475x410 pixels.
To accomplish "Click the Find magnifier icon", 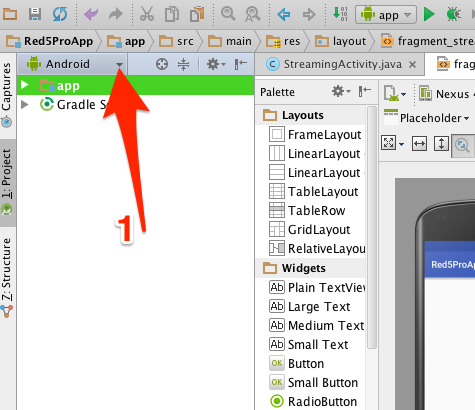I will pos(228,14).
